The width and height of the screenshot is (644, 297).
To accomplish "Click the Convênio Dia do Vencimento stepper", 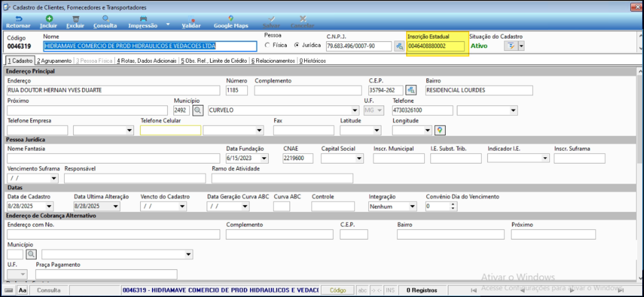I will pos(453,206).
